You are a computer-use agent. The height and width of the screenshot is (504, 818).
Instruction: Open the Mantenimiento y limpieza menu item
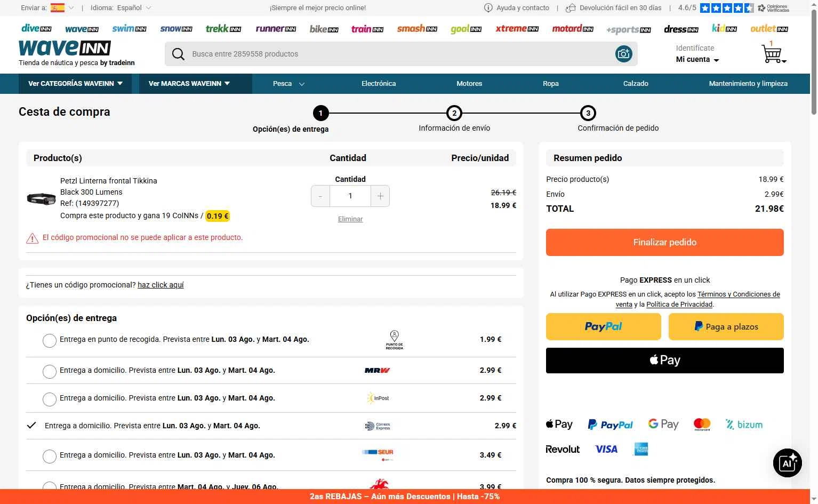tap(748, 84)
